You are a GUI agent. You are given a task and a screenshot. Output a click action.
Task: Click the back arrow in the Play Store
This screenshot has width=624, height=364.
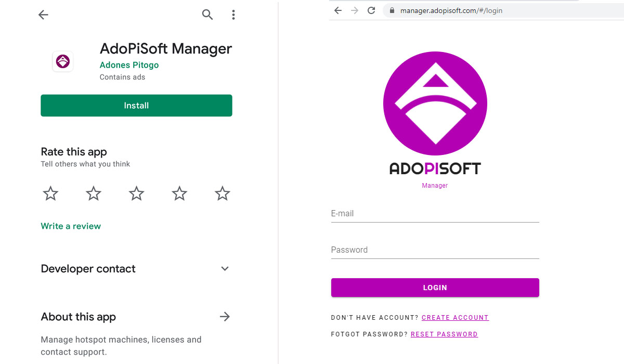click(43, 15)
